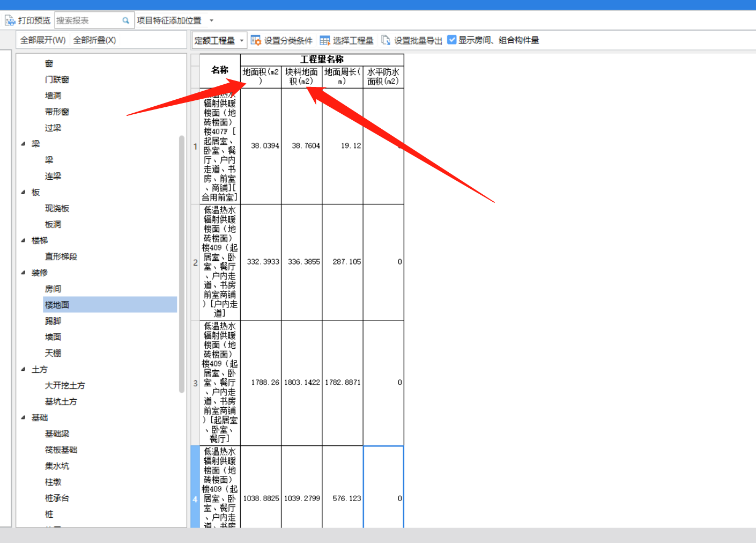Screen dimensions: 756x543
Task: Click 选择工程量 button text
Action: coord(353,40)
